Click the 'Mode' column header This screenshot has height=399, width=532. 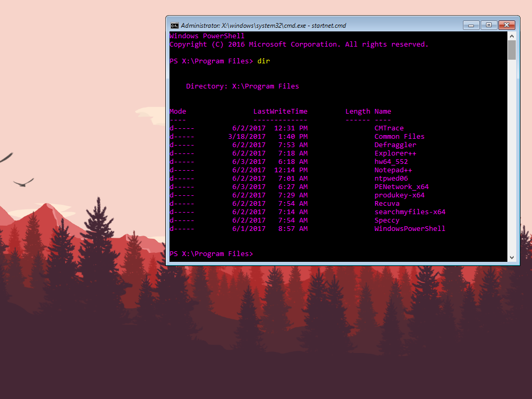pyautogui.click(x=178, y=112)
